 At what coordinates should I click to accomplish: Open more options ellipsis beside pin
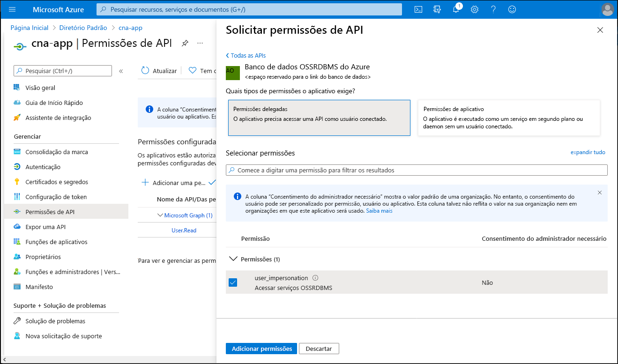[200, 44]
